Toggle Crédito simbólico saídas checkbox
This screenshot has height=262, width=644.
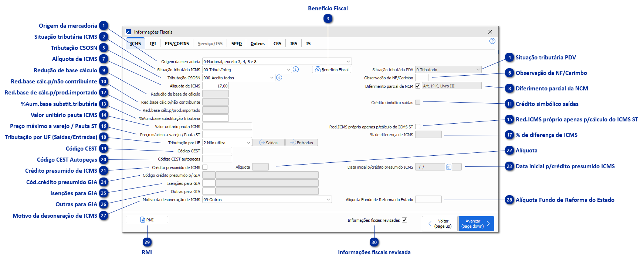point(418,102)
